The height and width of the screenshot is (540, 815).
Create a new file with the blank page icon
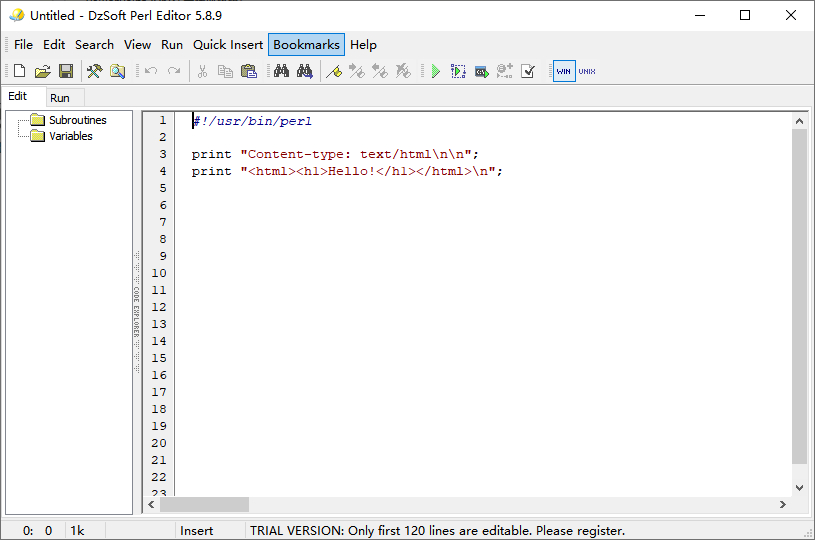19,71
